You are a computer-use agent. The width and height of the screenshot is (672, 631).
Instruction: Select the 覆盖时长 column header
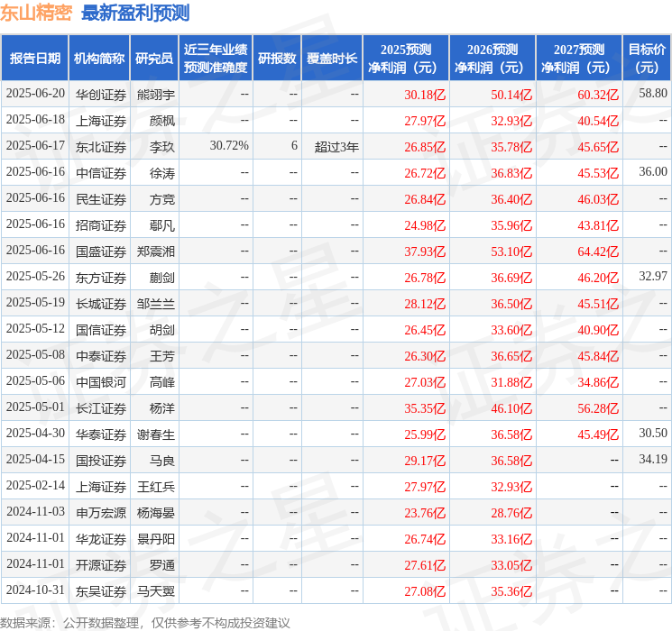[332, 59]
